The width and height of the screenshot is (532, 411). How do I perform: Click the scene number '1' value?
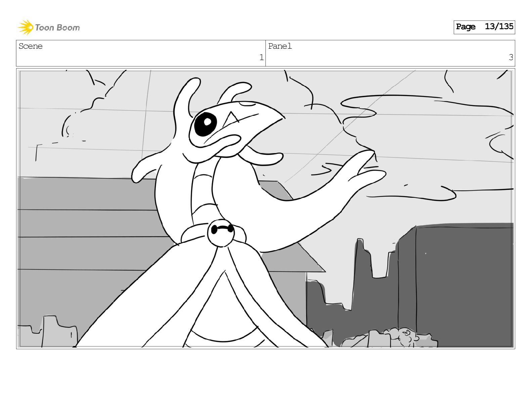(x=261, y=57)
